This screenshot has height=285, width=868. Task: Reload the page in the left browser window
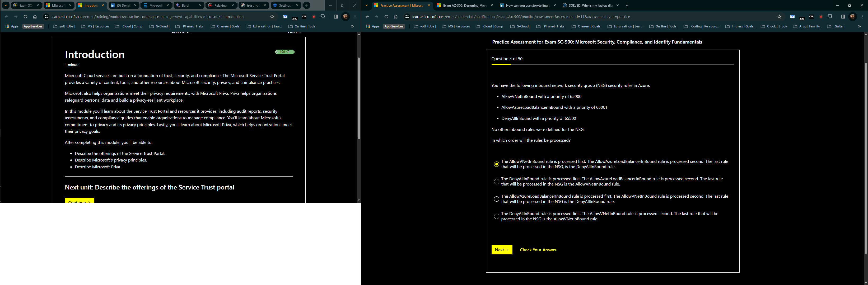(x=25, y=16)
